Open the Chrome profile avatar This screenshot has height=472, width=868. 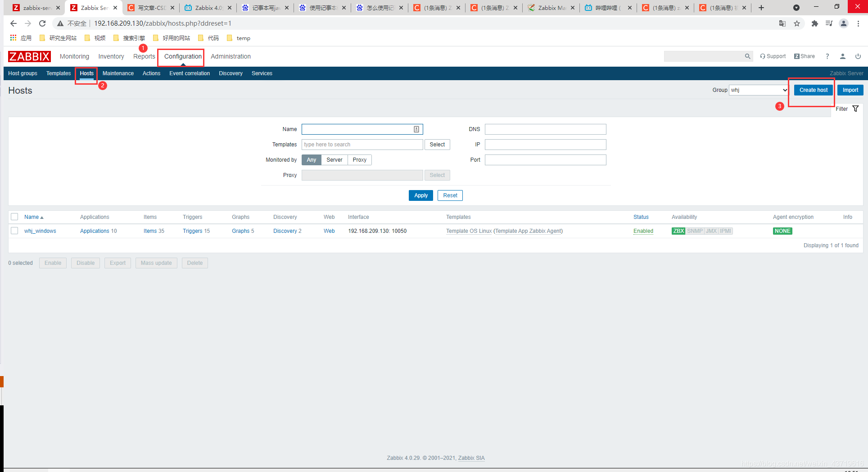pos(844,23)
